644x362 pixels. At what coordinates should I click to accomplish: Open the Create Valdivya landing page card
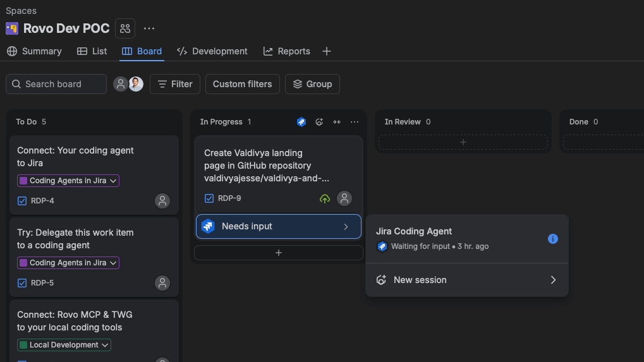pos(279,174)
